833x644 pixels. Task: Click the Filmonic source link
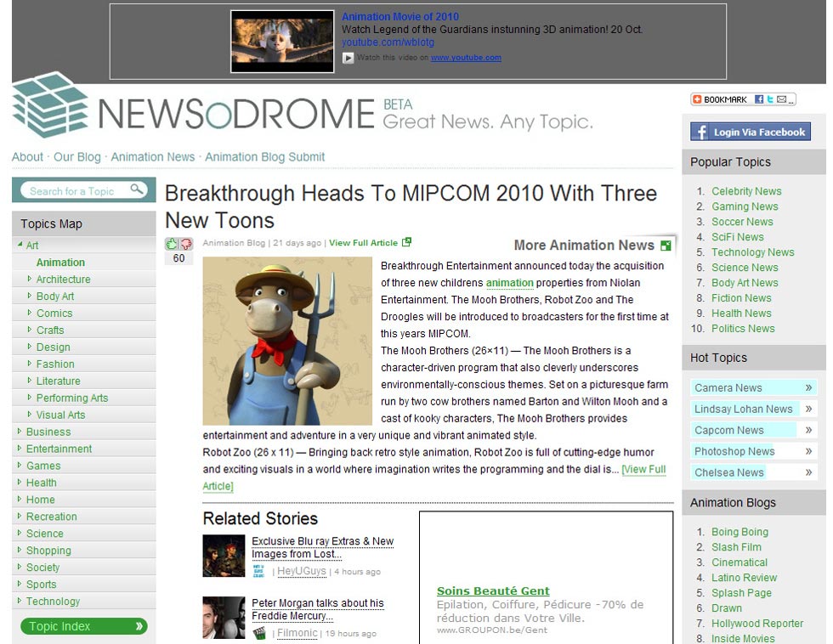pyautogui.click(x=297, y=633)
